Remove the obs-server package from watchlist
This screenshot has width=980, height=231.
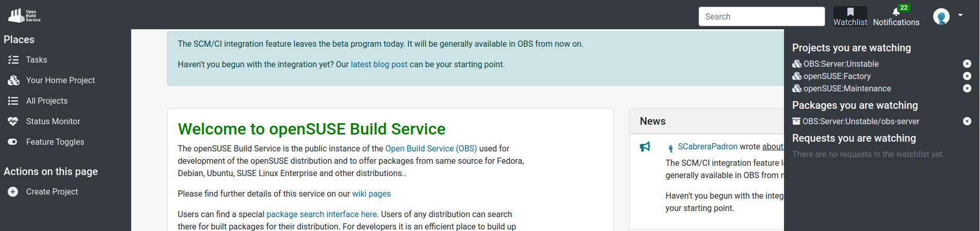tap(967, 121)
